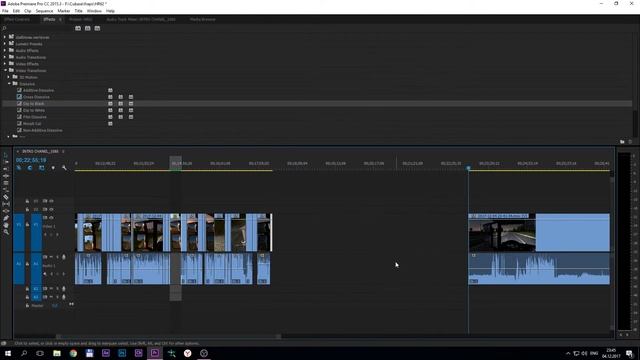Toggle V1 track output eye
Image resolution: width=640 pixels, height=360 pixels.
coord(51,218)
